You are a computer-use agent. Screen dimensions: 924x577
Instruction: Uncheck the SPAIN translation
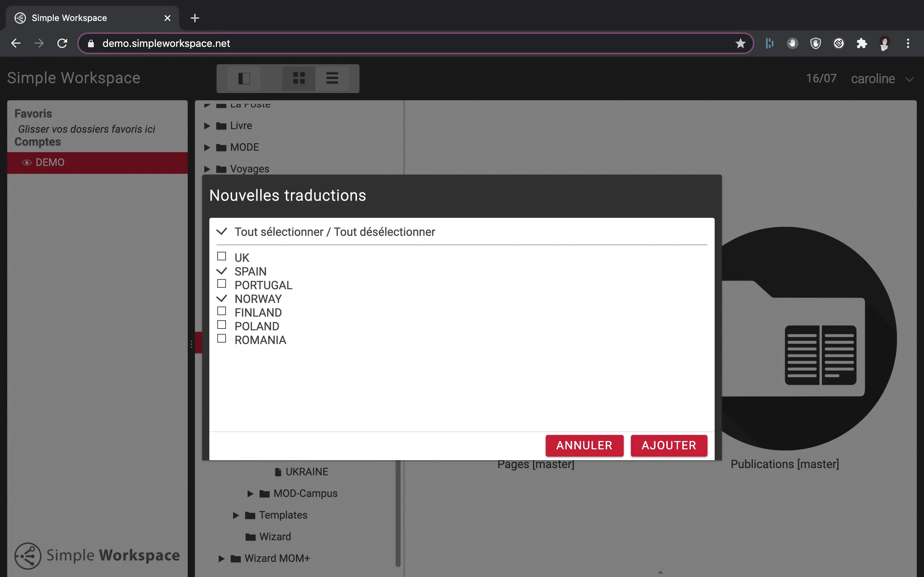(222, 271)
